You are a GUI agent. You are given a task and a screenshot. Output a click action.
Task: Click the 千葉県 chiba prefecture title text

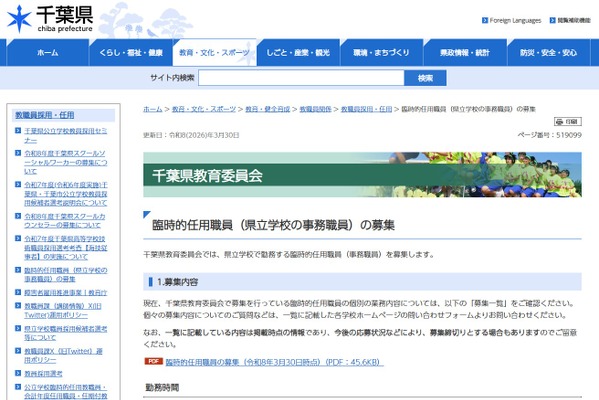tap(65, 18)
